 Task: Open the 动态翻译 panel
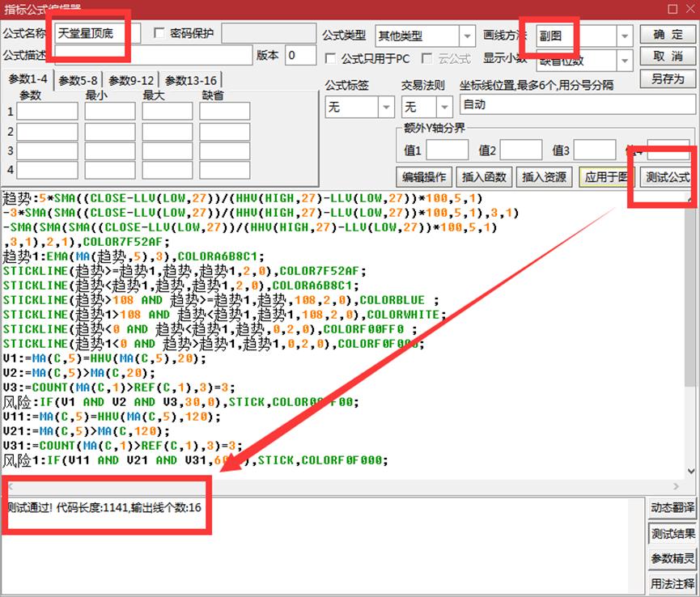coord(672,507)
